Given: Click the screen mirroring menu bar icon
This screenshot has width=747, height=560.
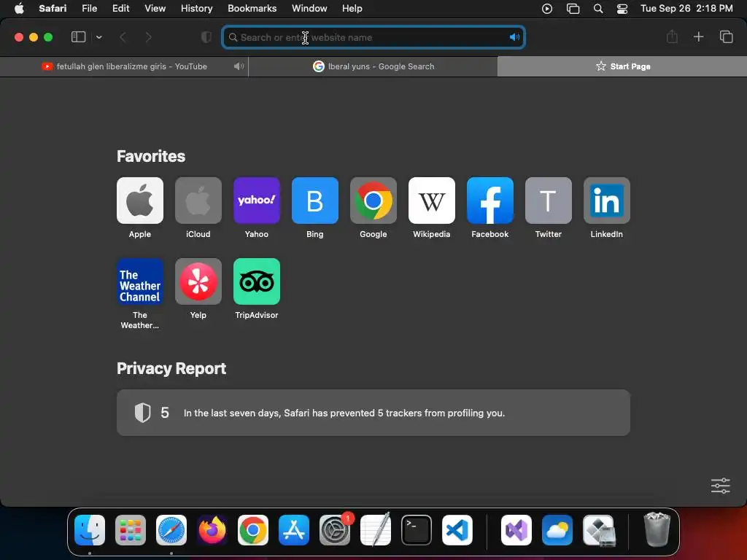Looking at the screenshot, I should 573,9.
